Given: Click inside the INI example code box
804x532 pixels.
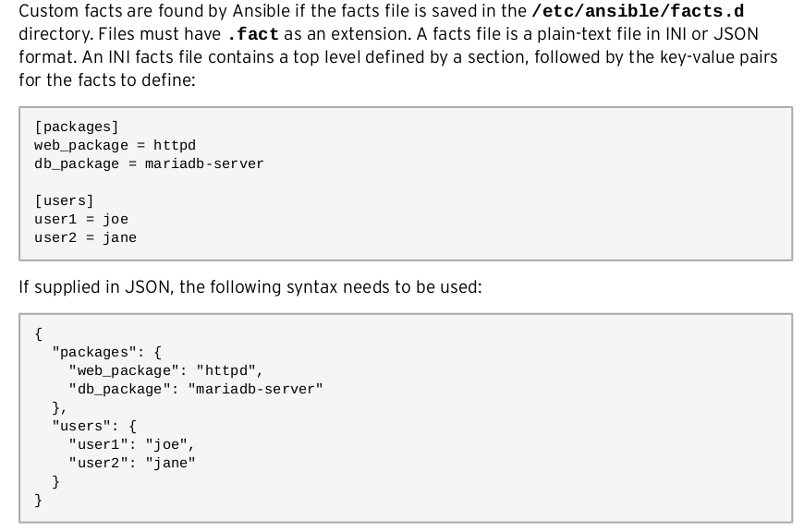Looking at the screenshot, I should tap(462, 185).
